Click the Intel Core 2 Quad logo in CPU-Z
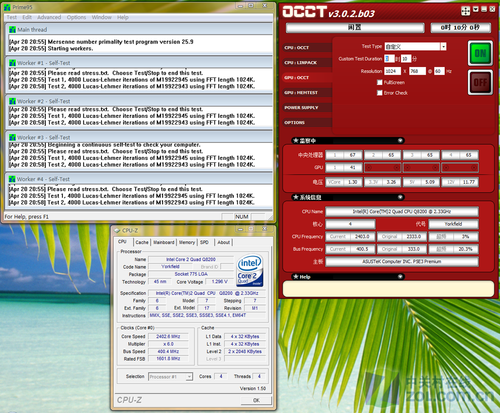The image size is (500, 413). (250, 271)
